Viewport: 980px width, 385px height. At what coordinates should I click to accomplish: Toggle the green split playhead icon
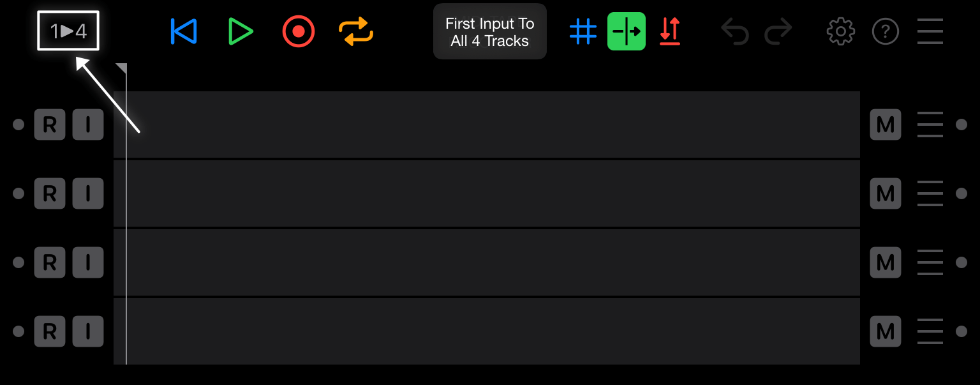point(627,31)
